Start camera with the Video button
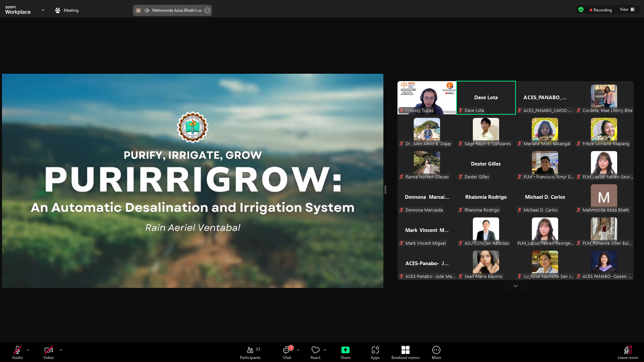 [x=48, y=353]
